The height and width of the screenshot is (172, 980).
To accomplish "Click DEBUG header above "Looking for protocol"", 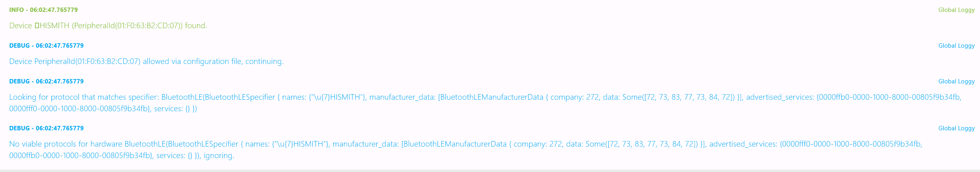I will pyautogui.click(x=46, y=81).
